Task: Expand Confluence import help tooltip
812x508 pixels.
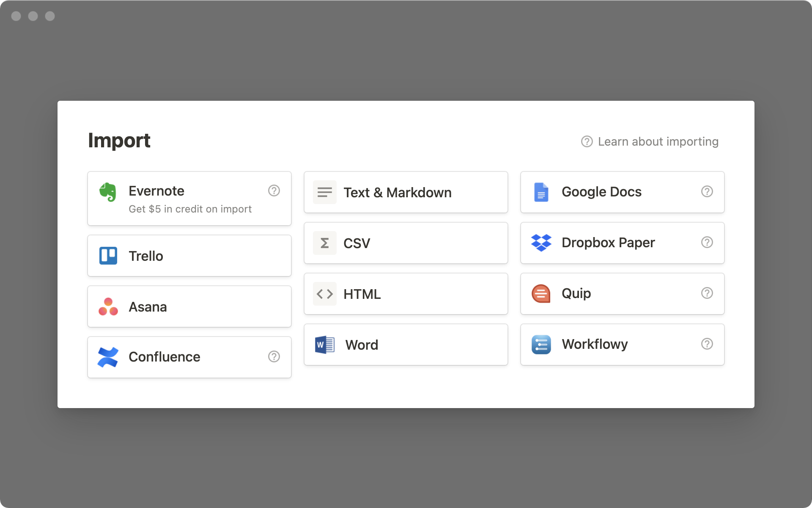Action: pyautogui.click(x=274, y=356)
